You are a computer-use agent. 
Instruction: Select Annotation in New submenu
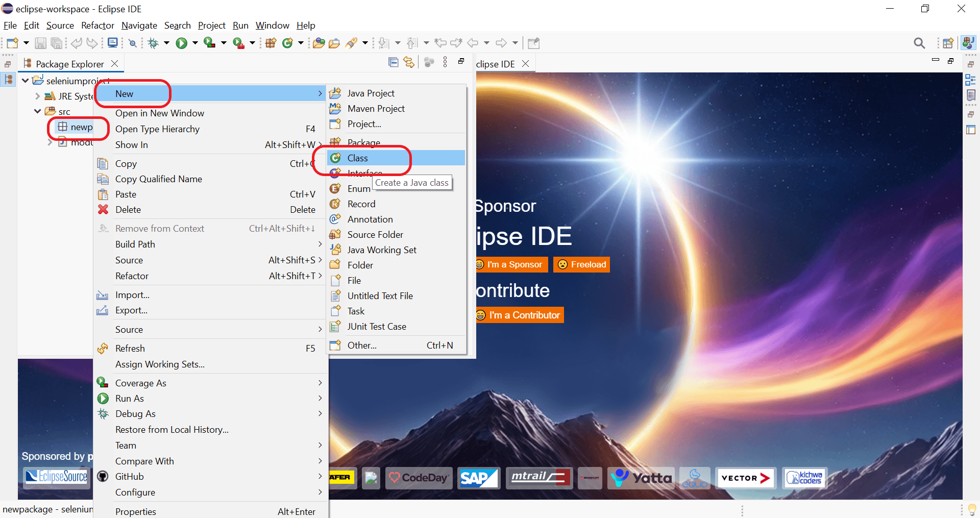click(397, 219)
